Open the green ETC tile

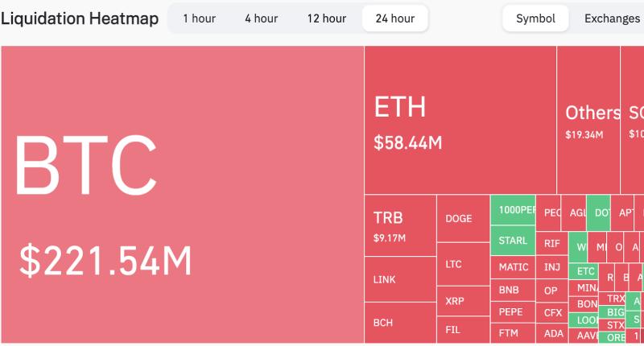586,271
